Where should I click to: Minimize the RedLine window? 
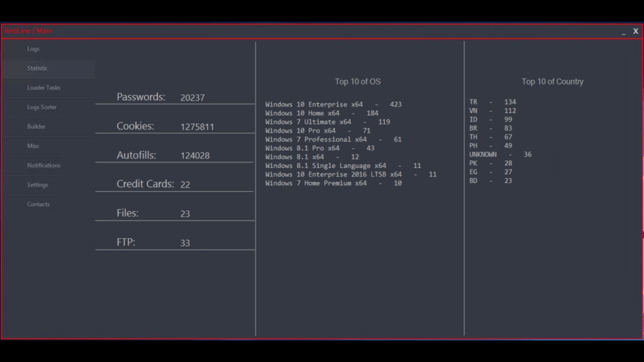pos(623,31)
